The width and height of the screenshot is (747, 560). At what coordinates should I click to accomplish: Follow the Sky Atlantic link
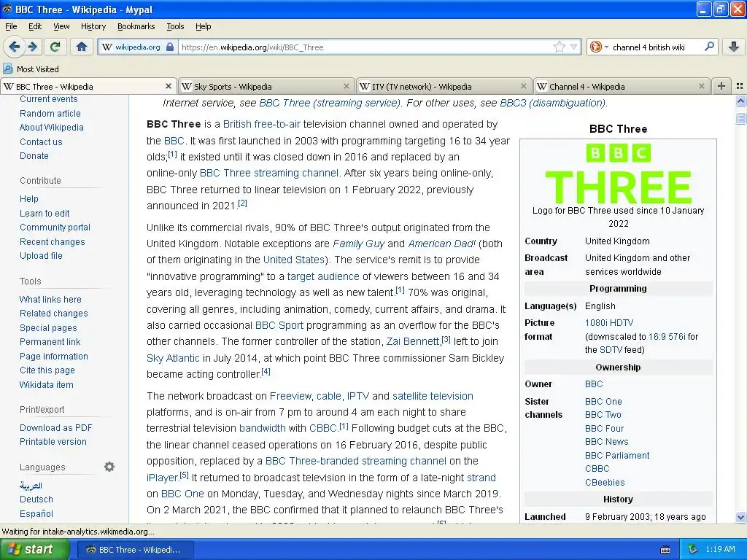click(173, 358)
